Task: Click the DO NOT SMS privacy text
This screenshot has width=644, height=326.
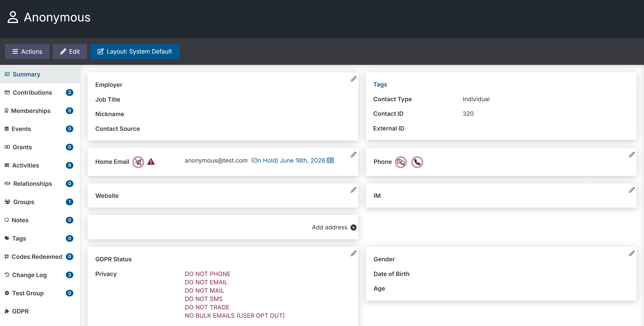Action: [203, 299]
